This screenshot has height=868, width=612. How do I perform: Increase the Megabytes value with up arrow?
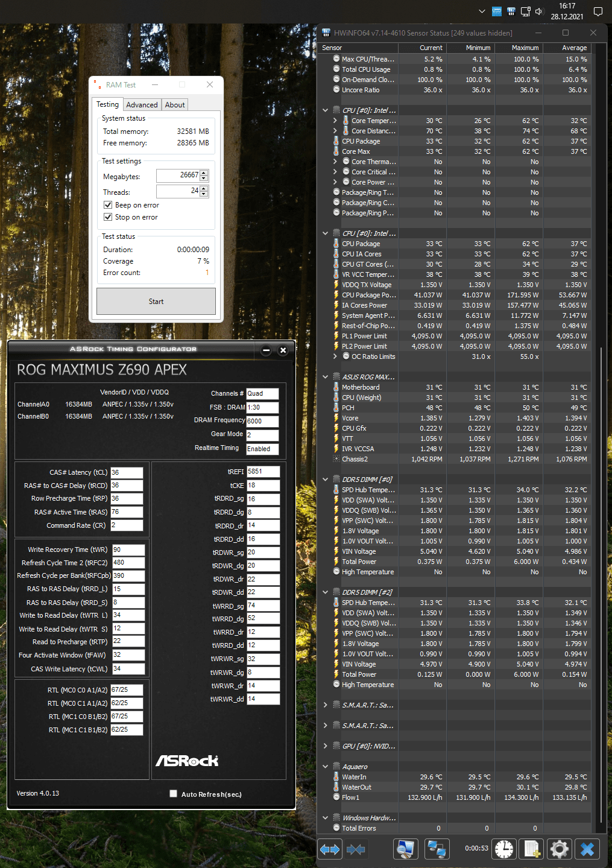[204, 173]
